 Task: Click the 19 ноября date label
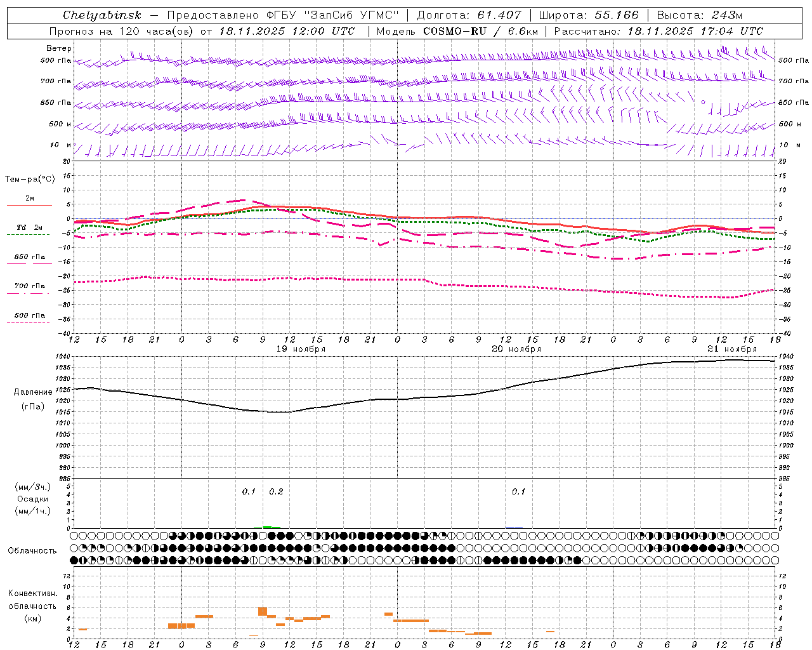pyautogui.click(x=301, y=349)
